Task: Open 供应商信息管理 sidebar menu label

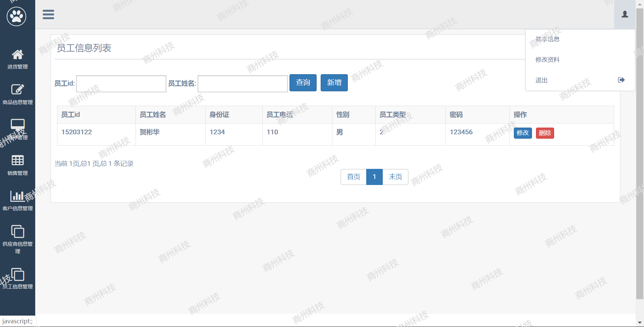Action: click(x=17, y=247)
